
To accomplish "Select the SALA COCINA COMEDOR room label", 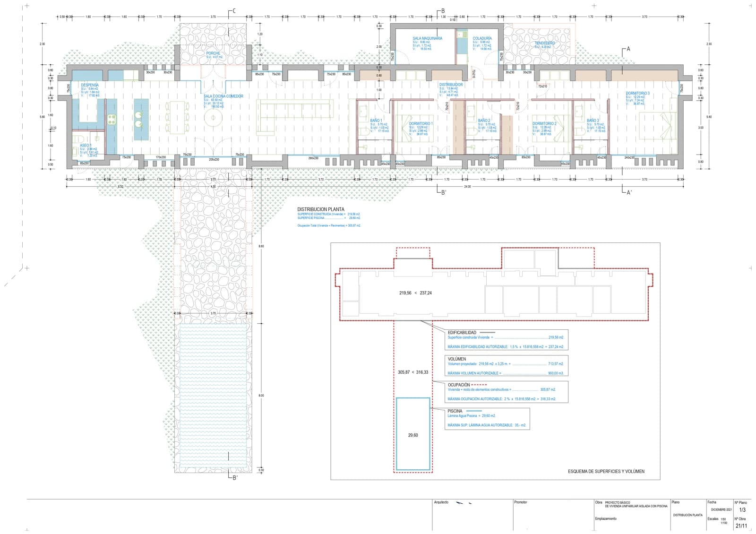I will click(x=223, y=96).
